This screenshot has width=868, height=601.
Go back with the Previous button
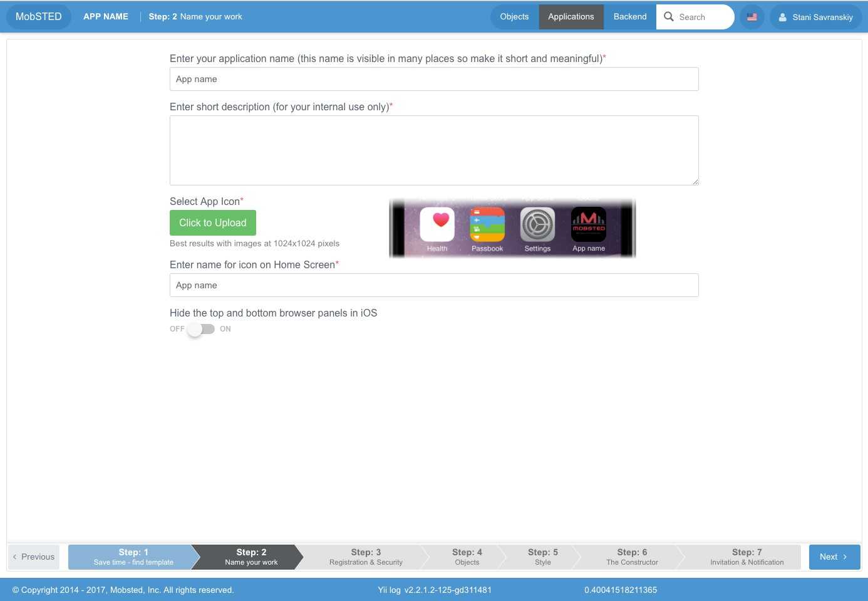click(x=34, y=557)
